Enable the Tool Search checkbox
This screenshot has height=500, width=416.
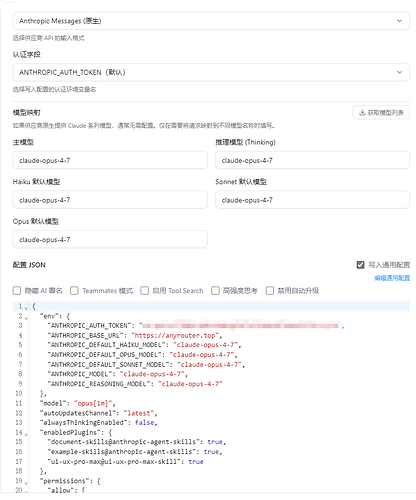144,291
